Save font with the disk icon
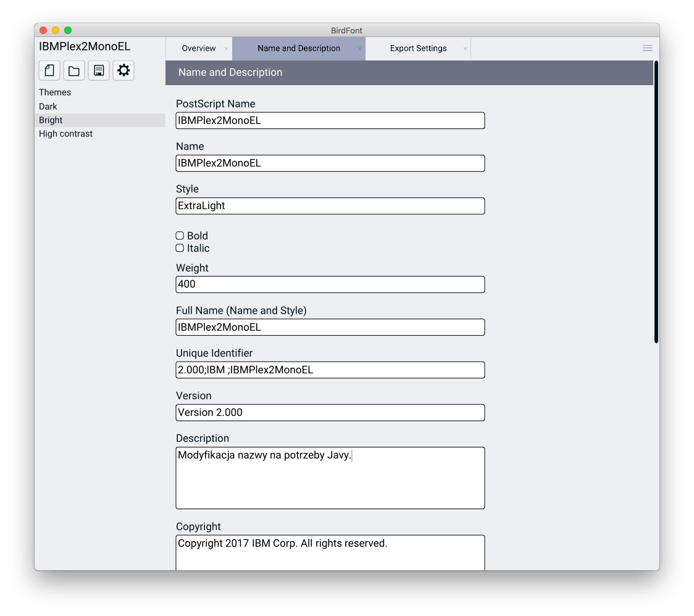This screenshot has height=616, width=694. pyautogui.click(x=99, y=71)
